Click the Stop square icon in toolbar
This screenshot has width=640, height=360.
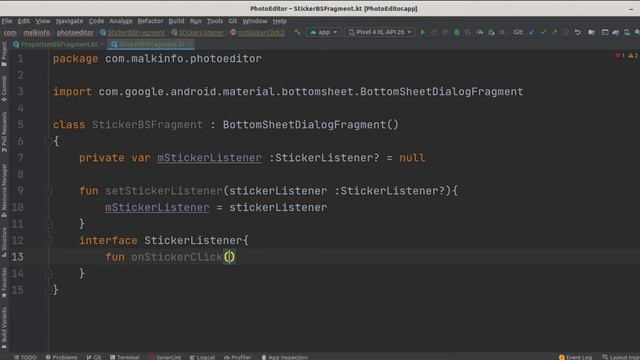coord(502,32)
